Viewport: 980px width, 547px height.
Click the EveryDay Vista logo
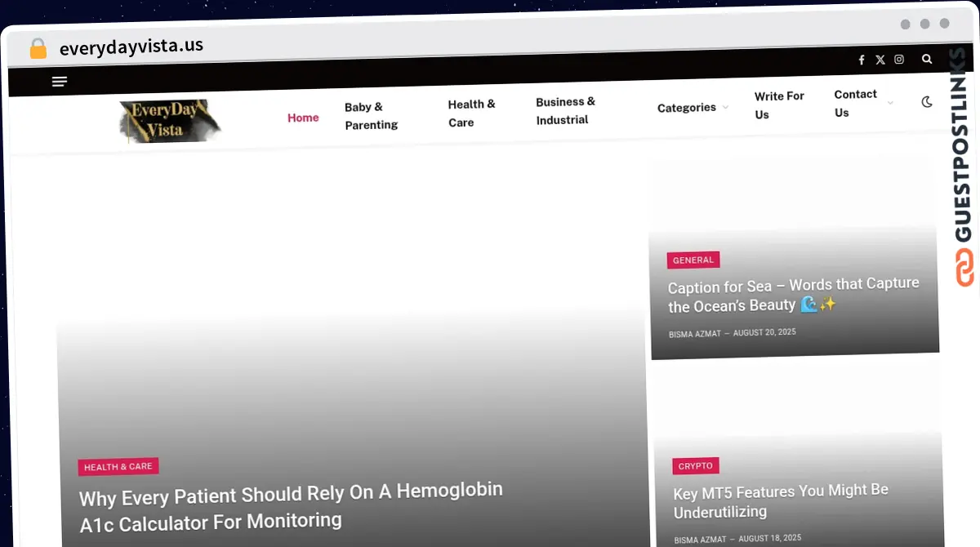pyautogui.click(x=170, y=120)
